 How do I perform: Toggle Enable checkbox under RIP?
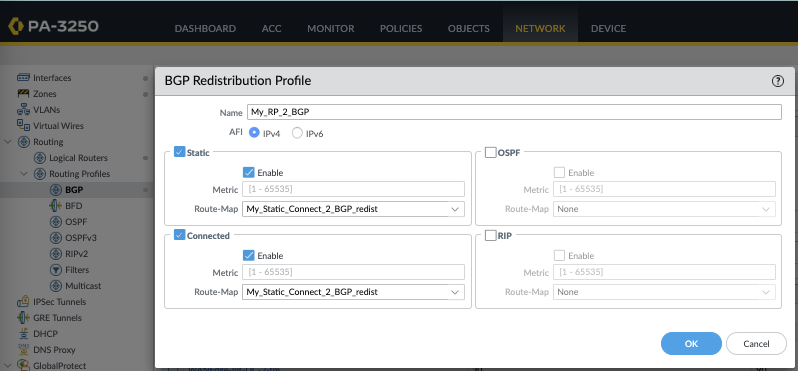[559, 255]
